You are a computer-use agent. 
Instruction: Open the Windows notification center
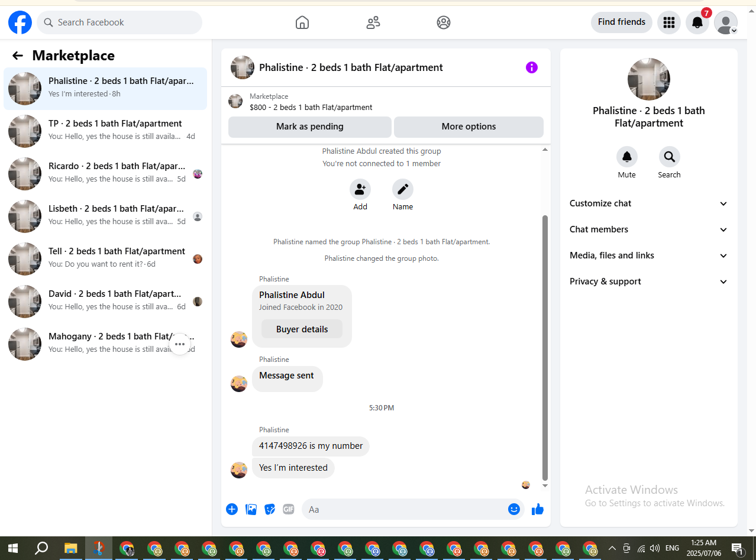pyautogui.click(x=738, y=549)
